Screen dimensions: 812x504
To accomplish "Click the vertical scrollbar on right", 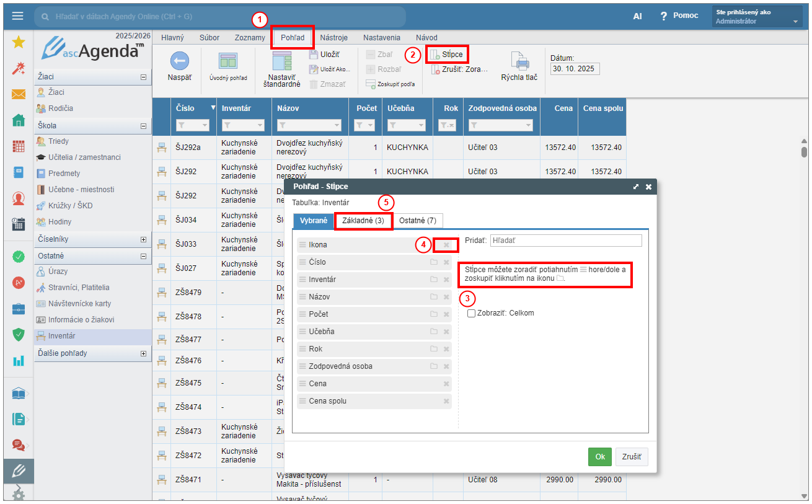I will pos(804,151).
